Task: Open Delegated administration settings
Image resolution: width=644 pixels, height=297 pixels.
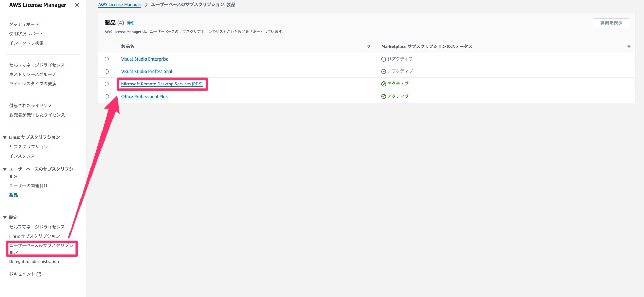Action: tap(34, 262)
